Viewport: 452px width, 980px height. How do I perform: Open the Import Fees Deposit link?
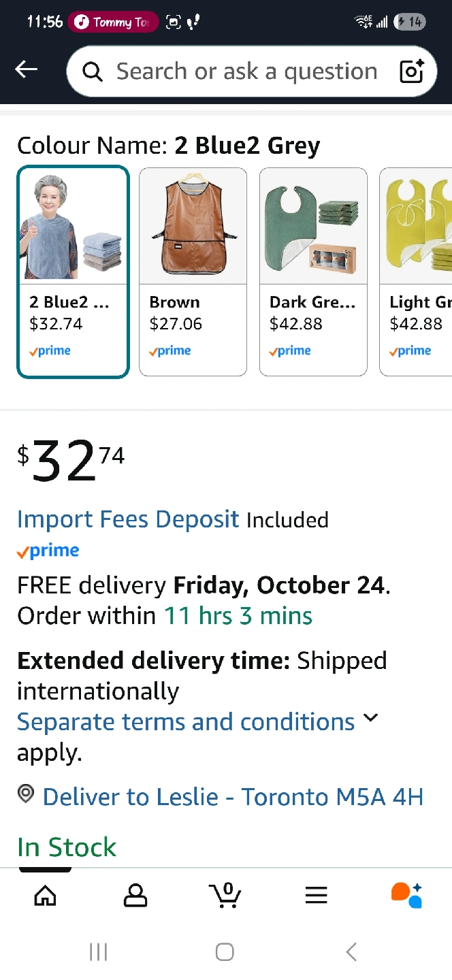[128, 519]
